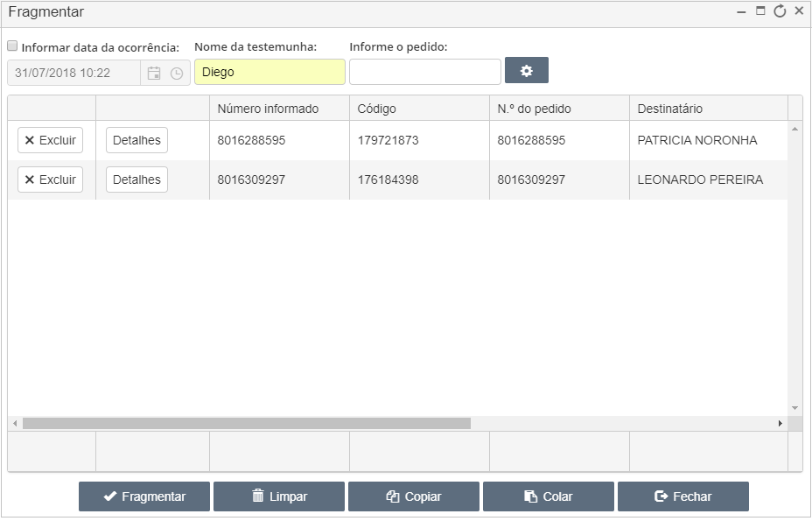
Task: Click the Copiar button
Action: tap(414, 496)
